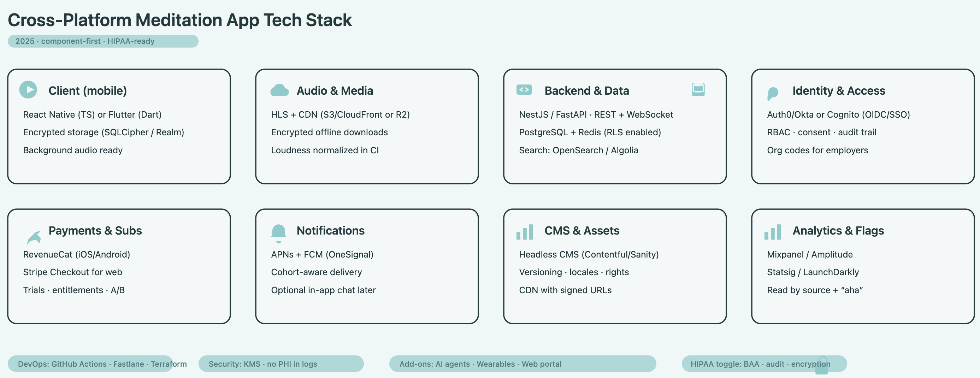This screenshot has height=378, width=980.
Task: Click 'Search: OpenSearch / Algolia' line
Action: coord(578,150)
